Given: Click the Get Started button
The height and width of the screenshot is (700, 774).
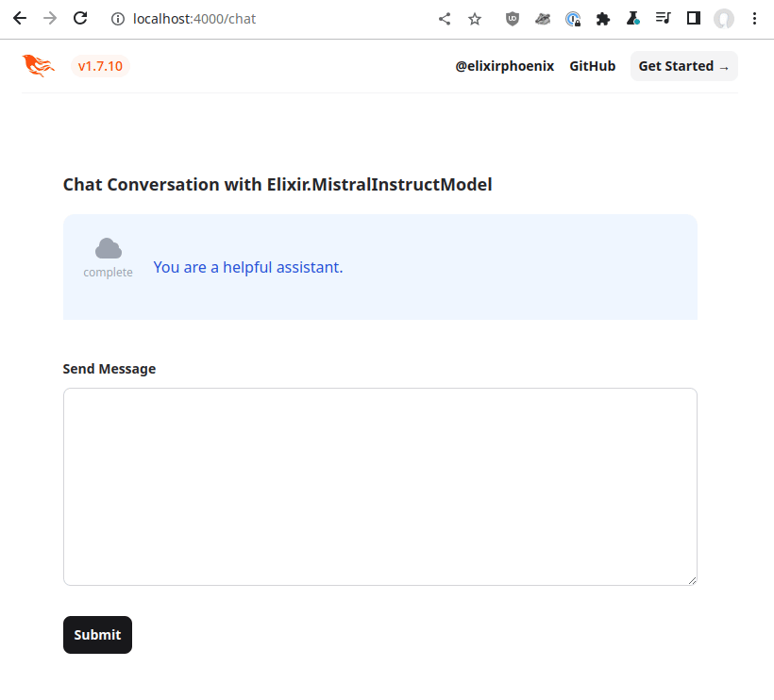Looking at the screenshot, I should [x=683, y=66].
